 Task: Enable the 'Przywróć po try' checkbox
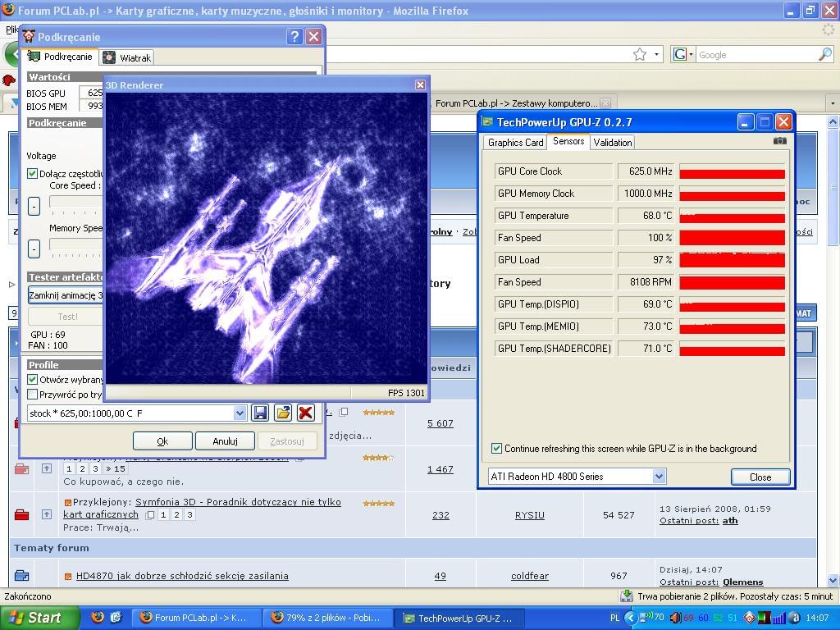coord(33,395)
